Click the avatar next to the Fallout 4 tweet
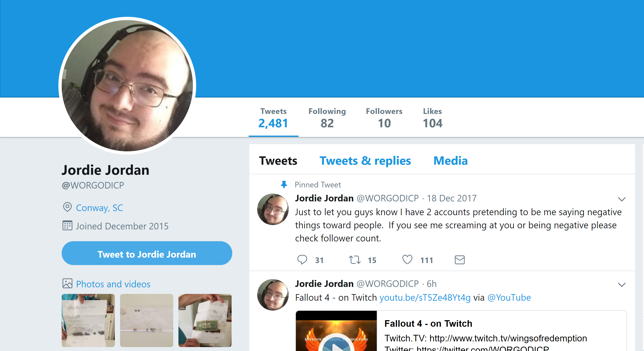The height and width of the screenshot is (351, 644). pos(273,295)
